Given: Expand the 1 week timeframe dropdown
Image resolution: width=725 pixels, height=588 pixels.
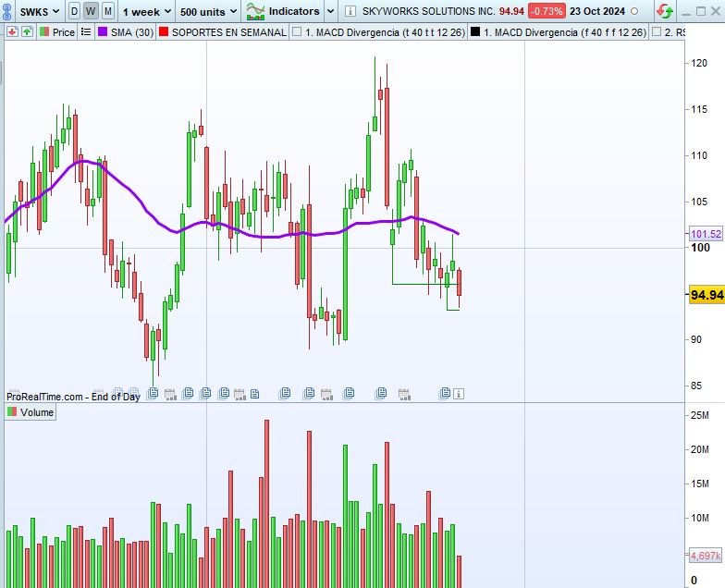Looking at the screenshot, I should (146, 11).
